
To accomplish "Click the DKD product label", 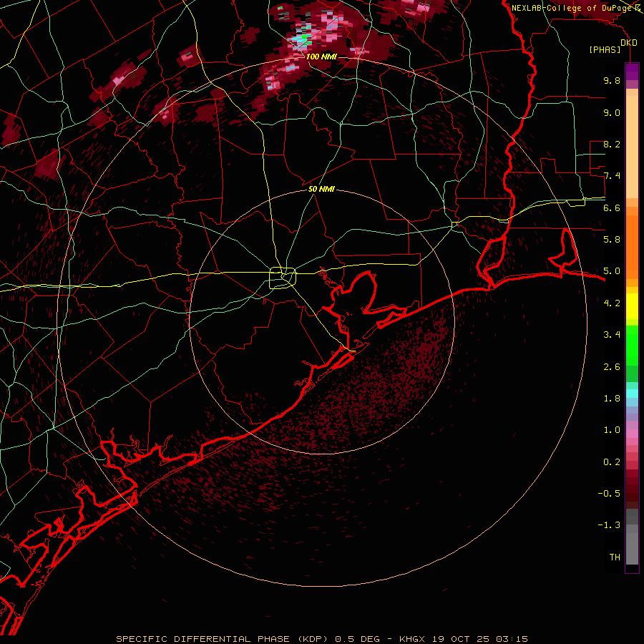I will pos(628,43).
